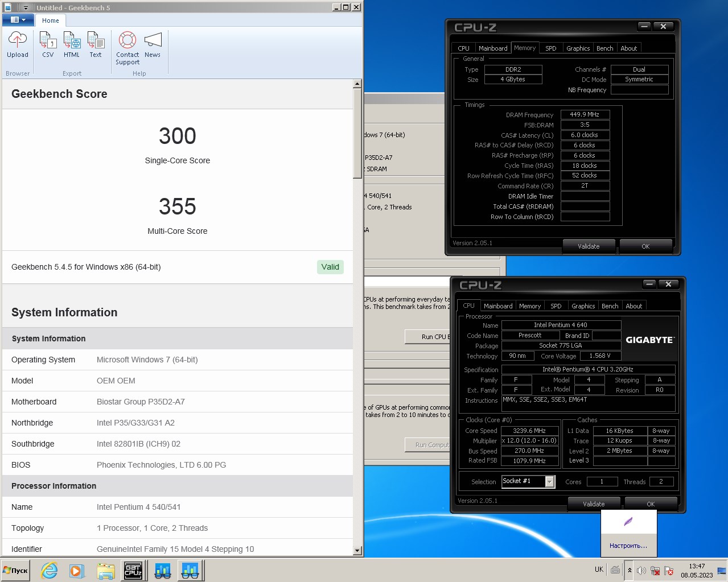Click the Show Desktop icon beside the clock

pyautogui.click(x=722, y=571)
